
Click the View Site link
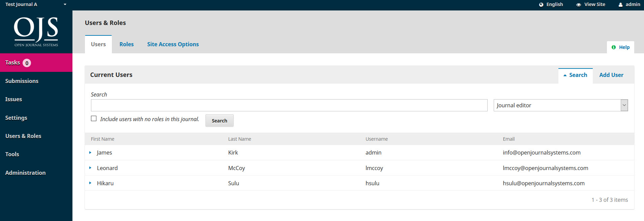(x=591, y=4)
